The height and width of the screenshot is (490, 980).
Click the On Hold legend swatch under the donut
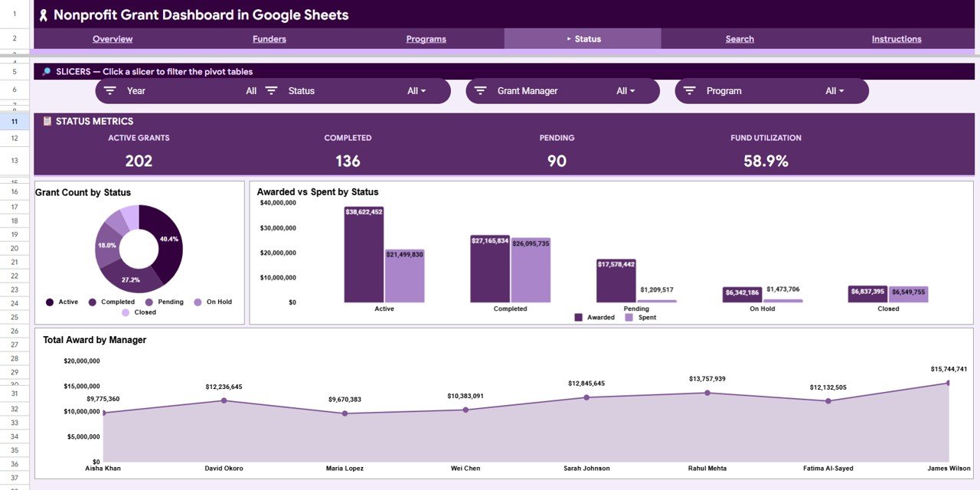(x=198, y=302)
